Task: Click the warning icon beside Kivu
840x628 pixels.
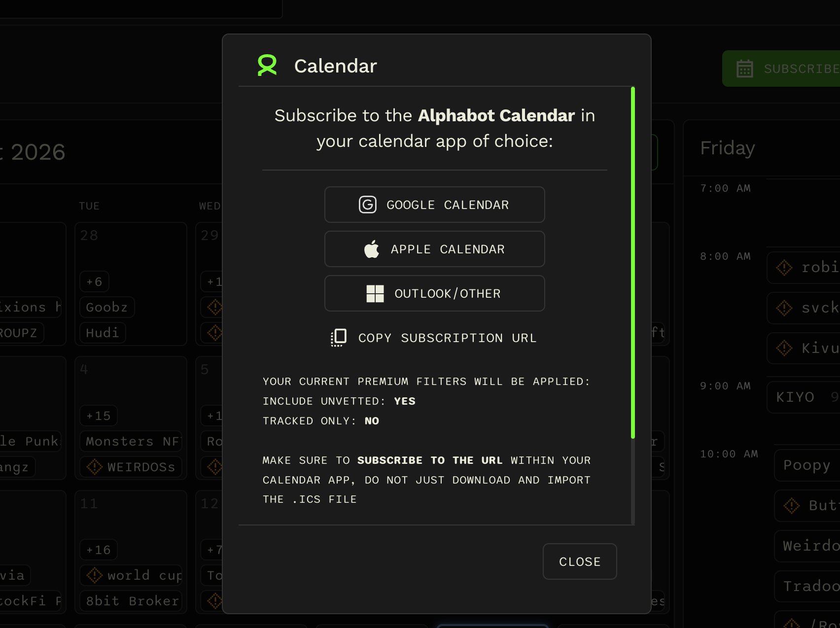Action: click(x=784, y=349)
